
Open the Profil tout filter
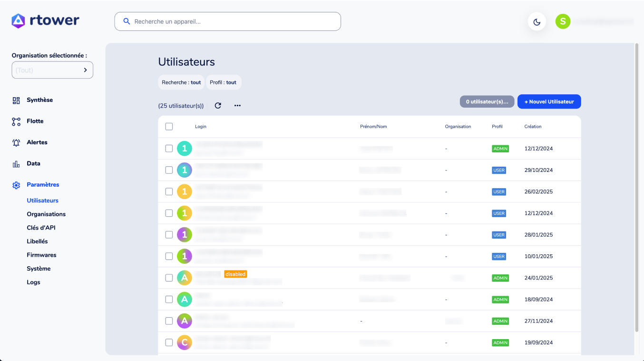pos(224,82)
